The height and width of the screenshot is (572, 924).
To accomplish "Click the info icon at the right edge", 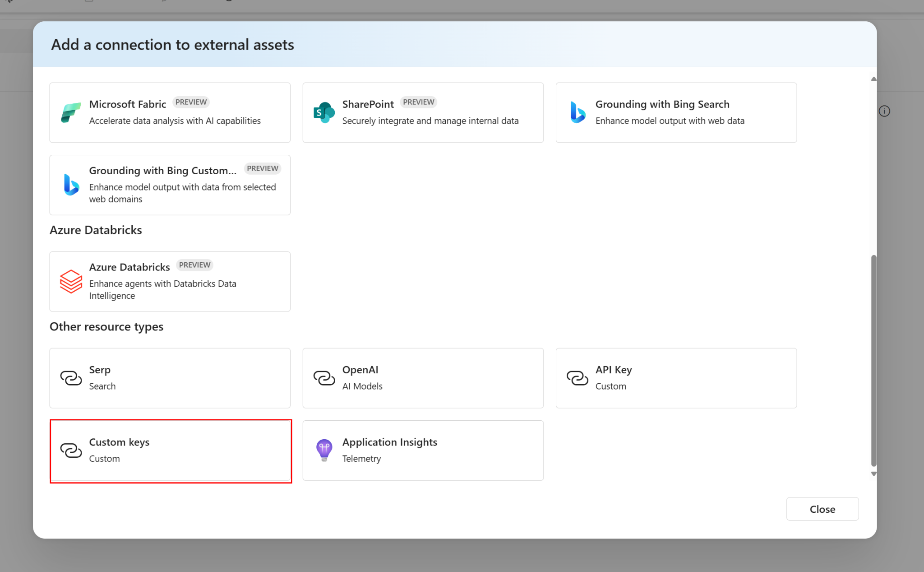I will pos(884,111).
